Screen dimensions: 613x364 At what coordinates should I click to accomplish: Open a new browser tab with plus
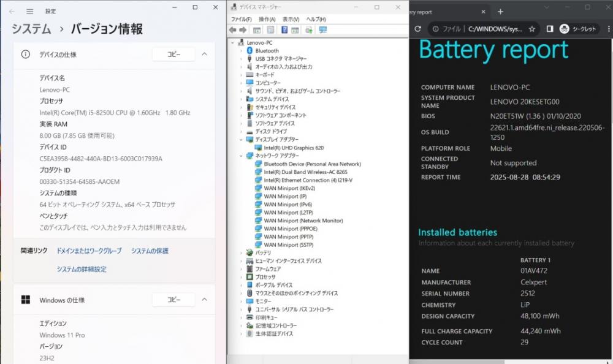(500, 12)
